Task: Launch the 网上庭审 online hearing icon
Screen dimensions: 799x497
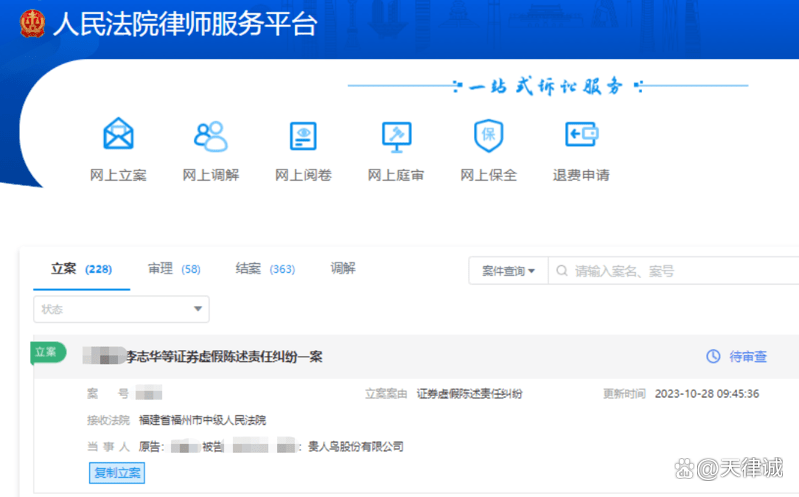Action: [396, 135]
